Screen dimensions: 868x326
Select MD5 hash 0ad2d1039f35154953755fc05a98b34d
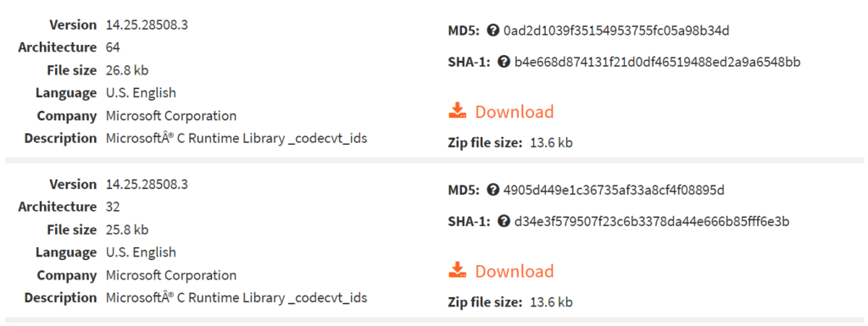[617, 30]
